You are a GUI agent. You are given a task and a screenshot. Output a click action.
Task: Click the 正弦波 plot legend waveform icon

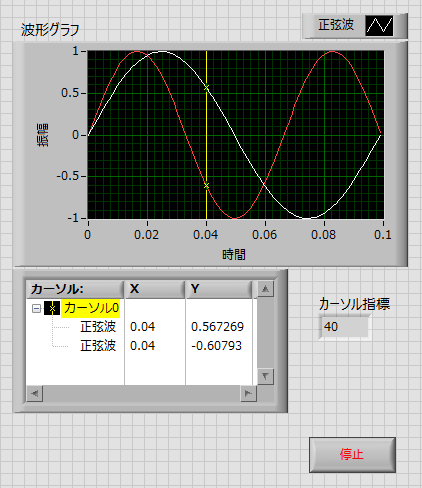tap(379, 26)
